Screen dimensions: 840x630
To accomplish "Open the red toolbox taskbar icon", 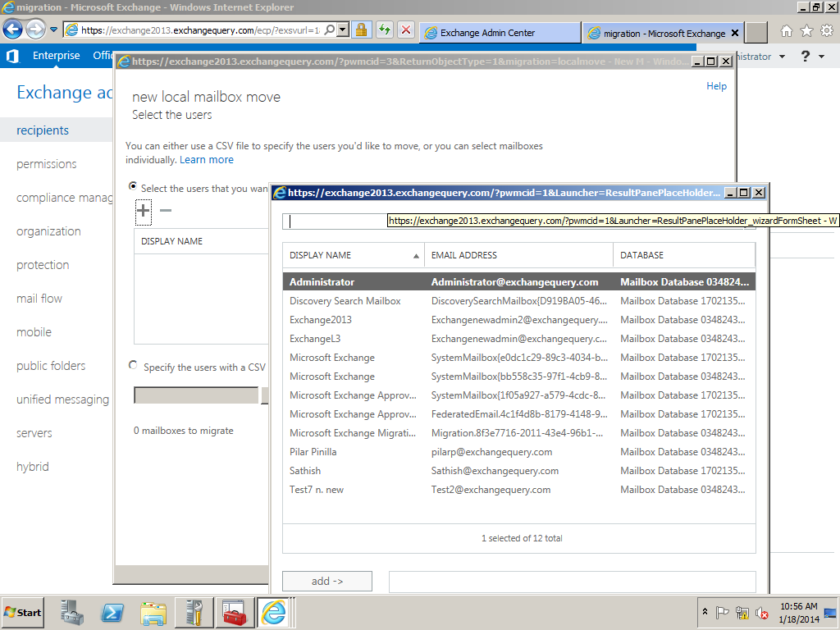I will [x=234, y=612].
